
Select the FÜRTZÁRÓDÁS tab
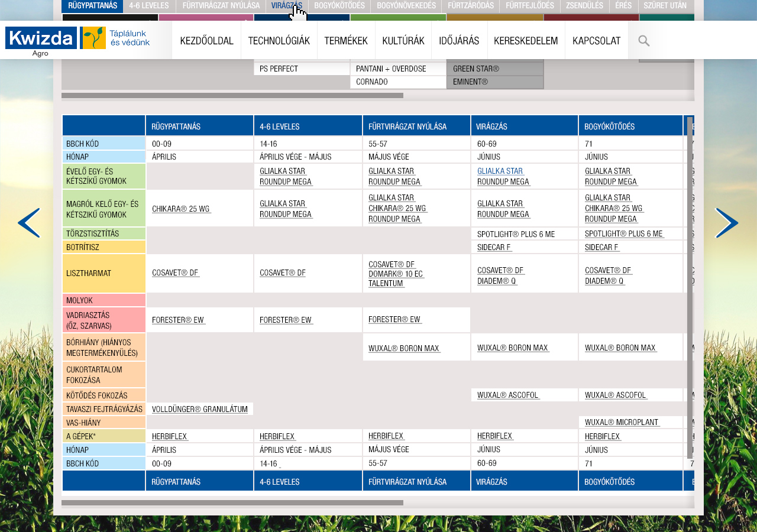pyautogui.click(x=471, y=6)
